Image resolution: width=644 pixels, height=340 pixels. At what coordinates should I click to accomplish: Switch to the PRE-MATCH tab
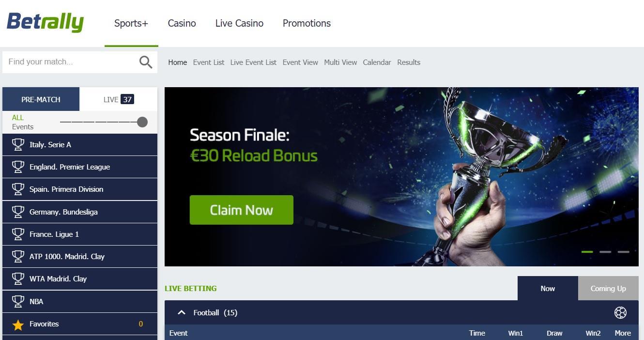pos(41,99)
